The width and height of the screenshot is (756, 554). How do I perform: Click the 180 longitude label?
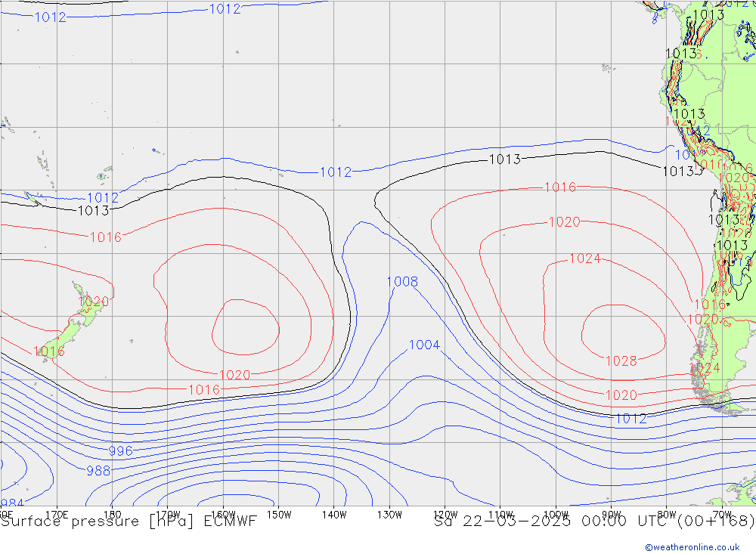click(x=112, y=515)
